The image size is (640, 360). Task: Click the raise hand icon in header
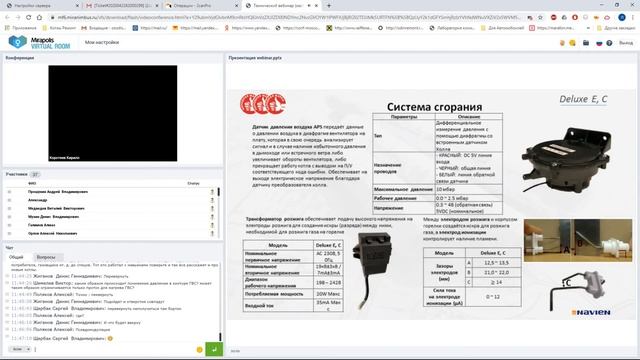point(562,43)
